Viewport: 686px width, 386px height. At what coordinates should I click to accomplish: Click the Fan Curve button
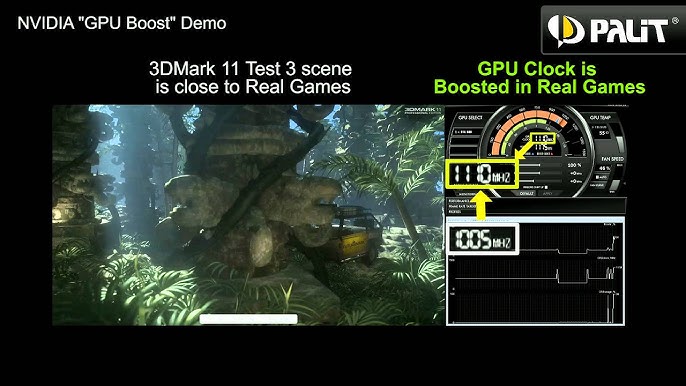[597, 185]
